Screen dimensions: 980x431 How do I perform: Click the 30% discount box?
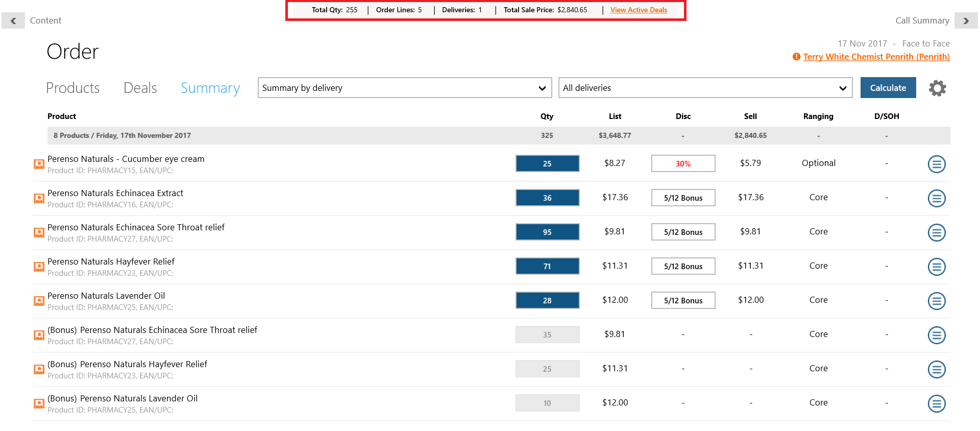(683, 163)
